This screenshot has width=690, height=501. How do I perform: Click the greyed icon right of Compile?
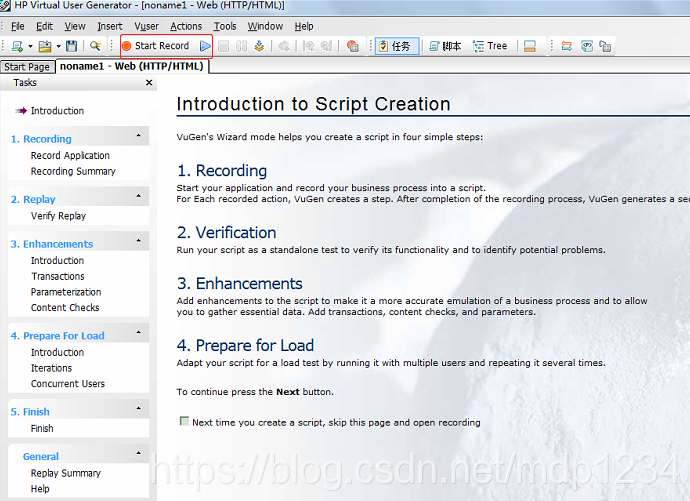[284, 46]
